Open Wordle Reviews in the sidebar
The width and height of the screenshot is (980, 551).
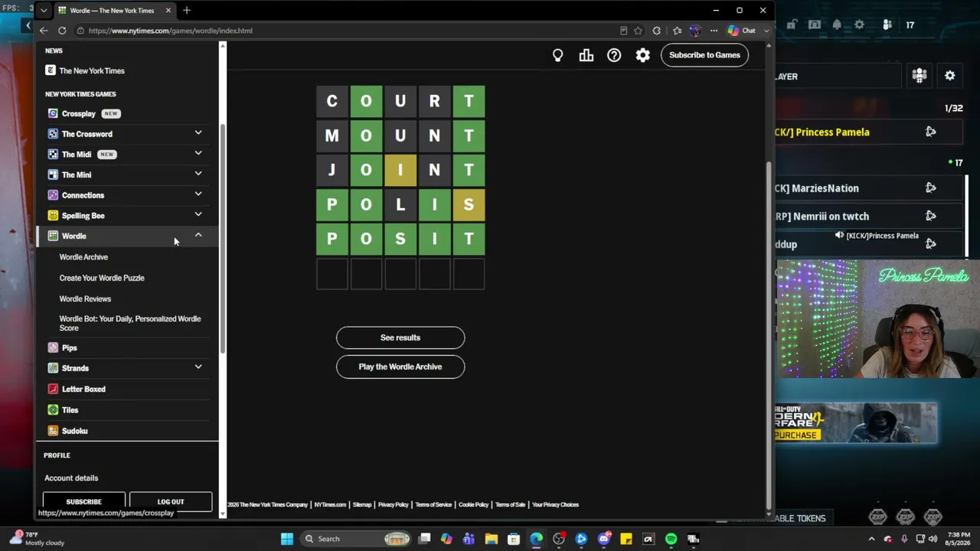tap(85, 298)
